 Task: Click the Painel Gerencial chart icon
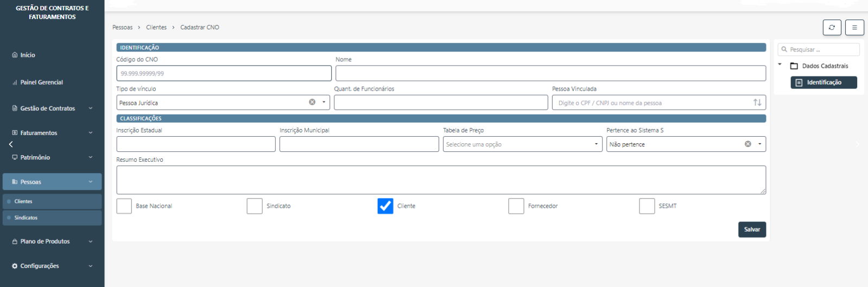[15, 82]
